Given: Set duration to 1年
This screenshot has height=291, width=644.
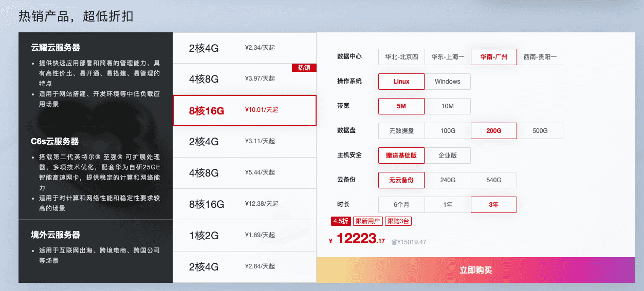Looking at the screenshot, I should point(448,205).
